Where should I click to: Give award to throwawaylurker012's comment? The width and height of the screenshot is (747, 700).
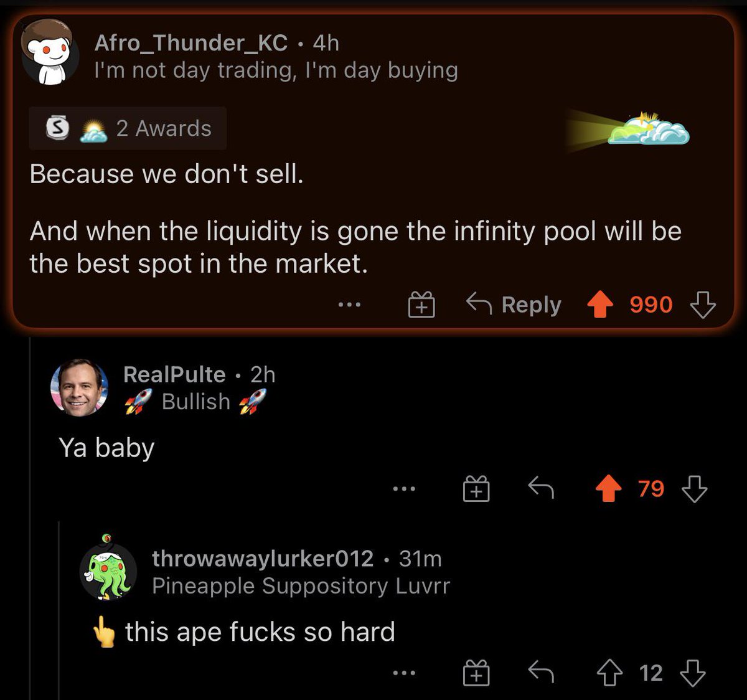point(476,673)
